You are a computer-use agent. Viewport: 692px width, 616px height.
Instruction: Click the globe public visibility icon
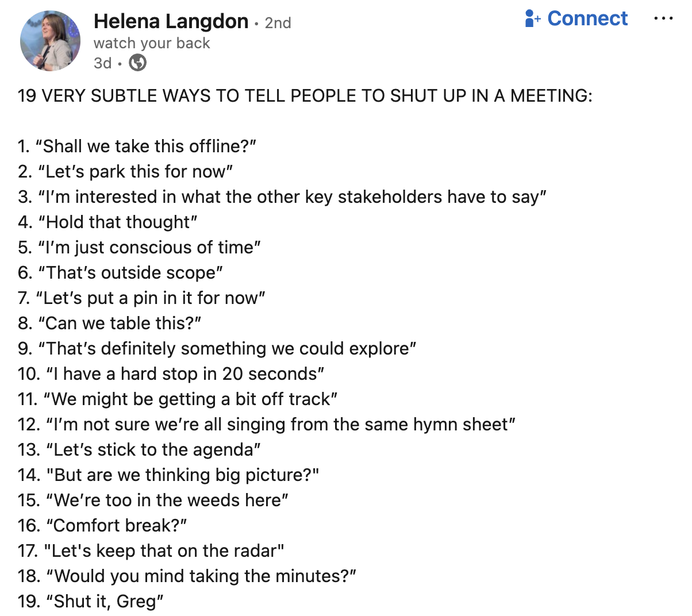click(x=137, y=63)
